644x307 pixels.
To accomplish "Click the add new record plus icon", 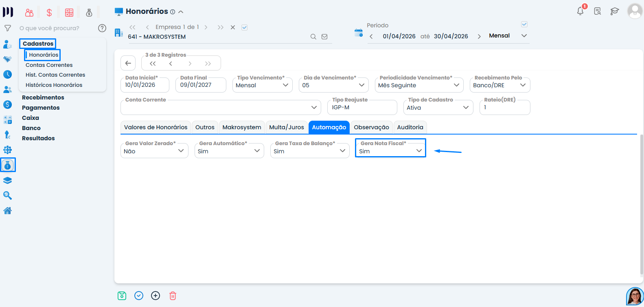I will [x=156, y=296].
